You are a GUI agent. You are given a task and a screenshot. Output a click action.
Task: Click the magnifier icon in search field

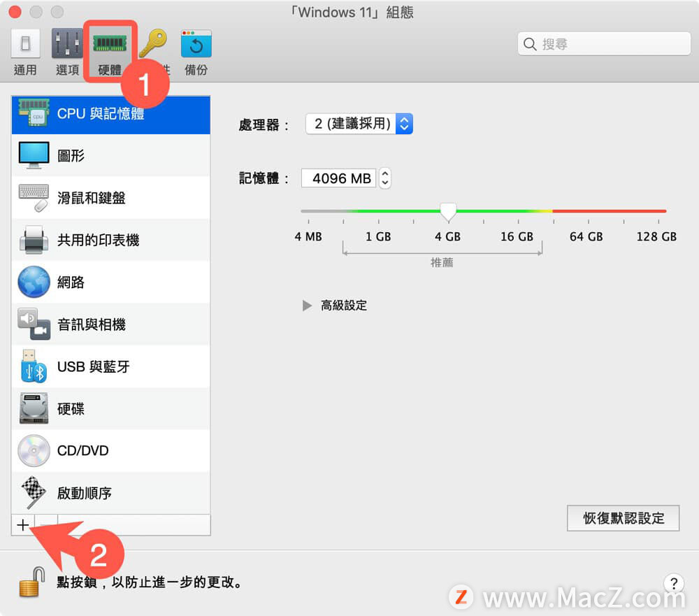530,44
